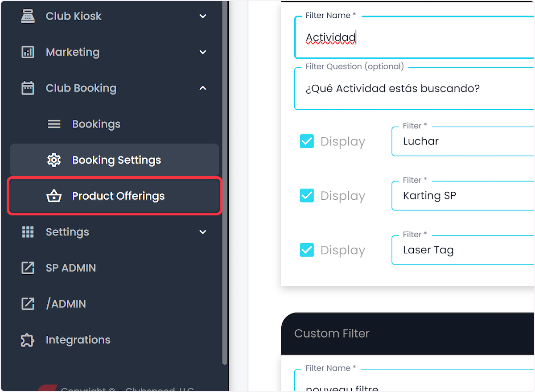The image size is (535, 392).
Task: Click the Club Booking calendar icon
Action: coord(28,88)
